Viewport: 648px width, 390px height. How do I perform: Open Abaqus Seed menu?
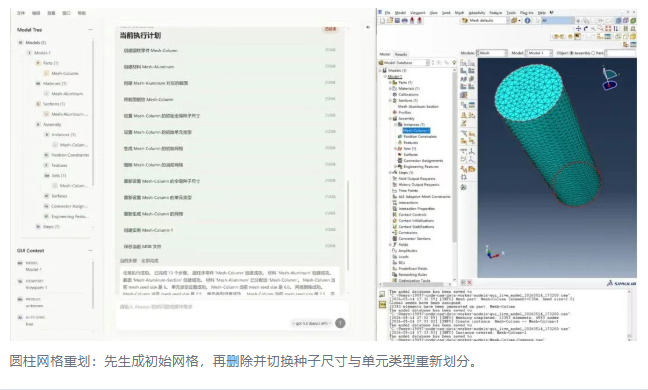(446, 13)
